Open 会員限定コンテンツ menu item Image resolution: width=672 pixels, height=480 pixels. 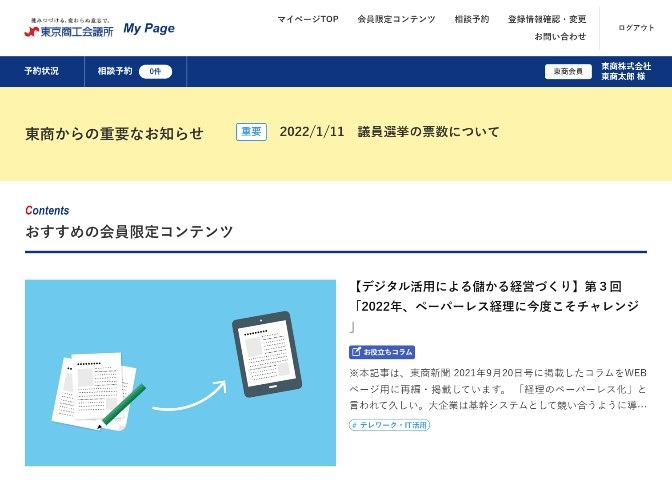pos(396,19)
